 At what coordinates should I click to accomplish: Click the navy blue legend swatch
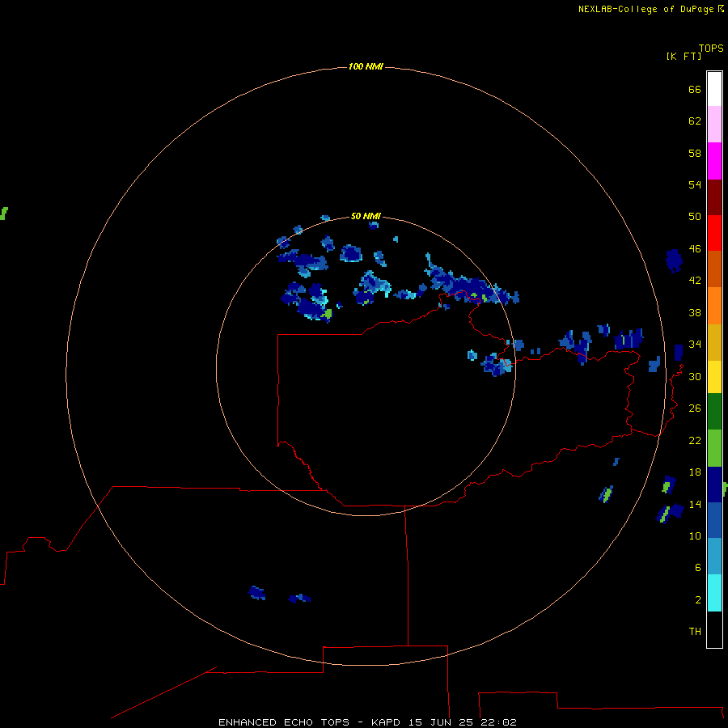714,485
